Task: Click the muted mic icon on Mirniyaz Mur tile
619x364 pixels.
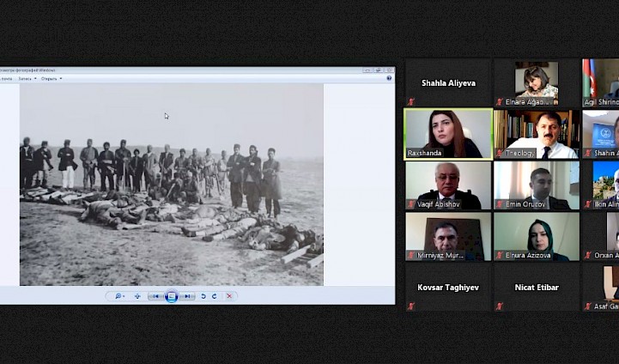Action: (411, 255)
